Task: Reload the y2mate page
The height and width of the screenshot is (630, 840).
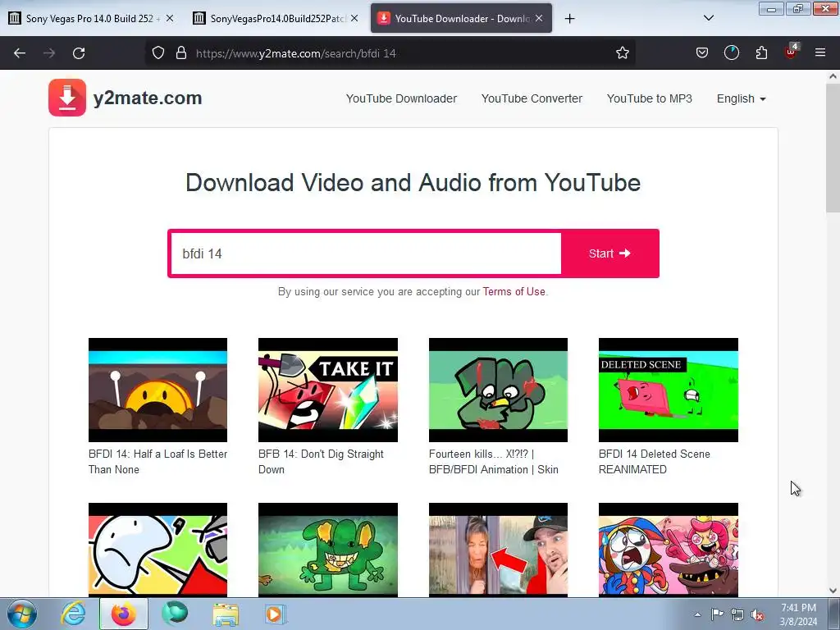Action: coord(79,53)
